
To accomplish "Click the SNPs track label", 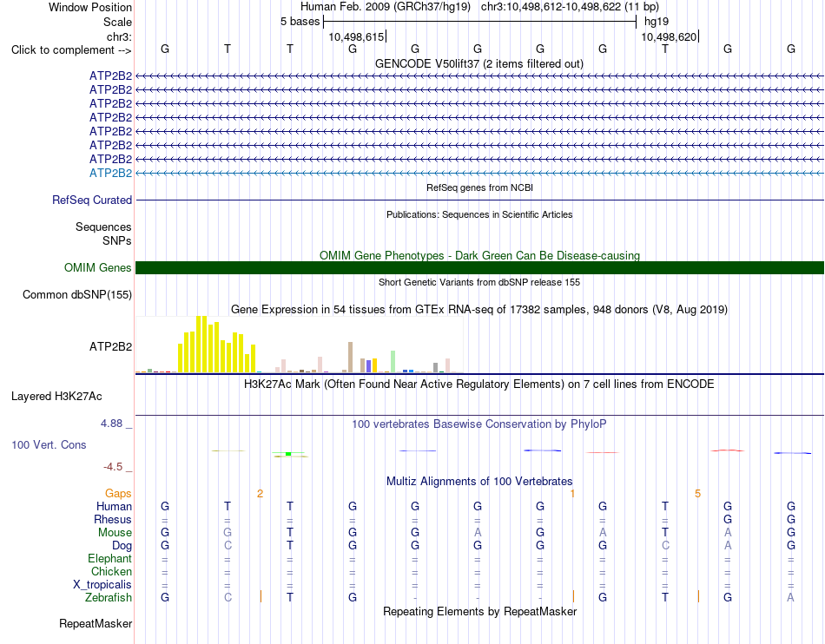I will click(x=117, y=240).
